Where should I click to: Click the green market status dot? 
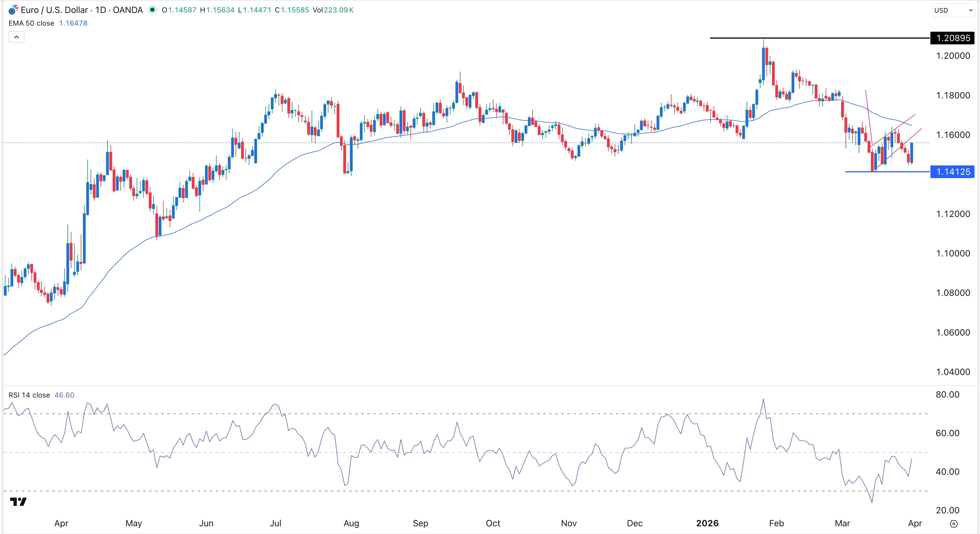coord(153,10)
